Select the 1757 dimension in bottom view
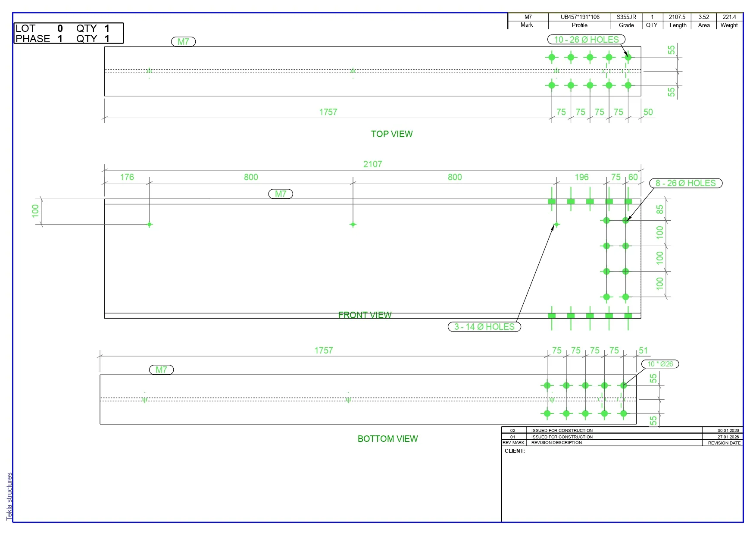 pyautogui.click(x=324, y=350)
